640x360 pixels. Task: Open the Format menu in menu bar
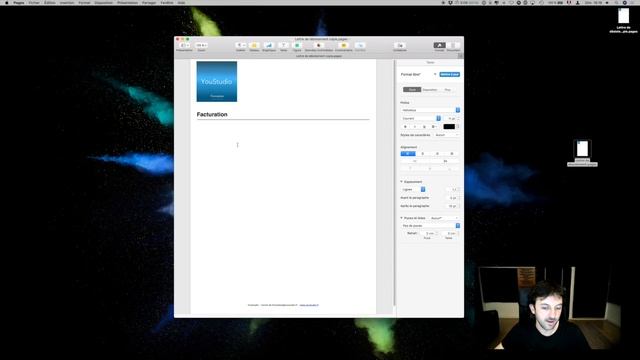84,2
